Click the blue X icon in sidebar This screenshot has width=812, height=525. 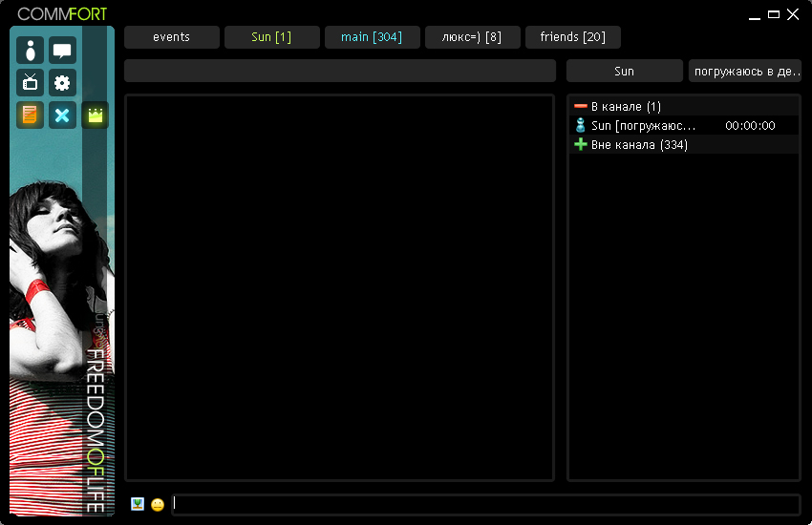(x=62, y=115)
